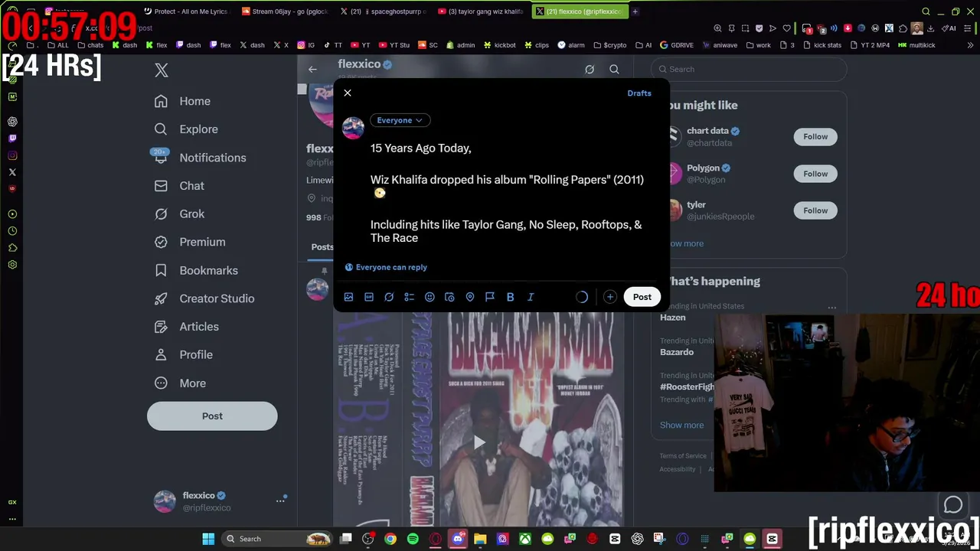Screen dimensions: 980x551
Task: Open account menu dots beside flexxico
Action: (280, 501)
